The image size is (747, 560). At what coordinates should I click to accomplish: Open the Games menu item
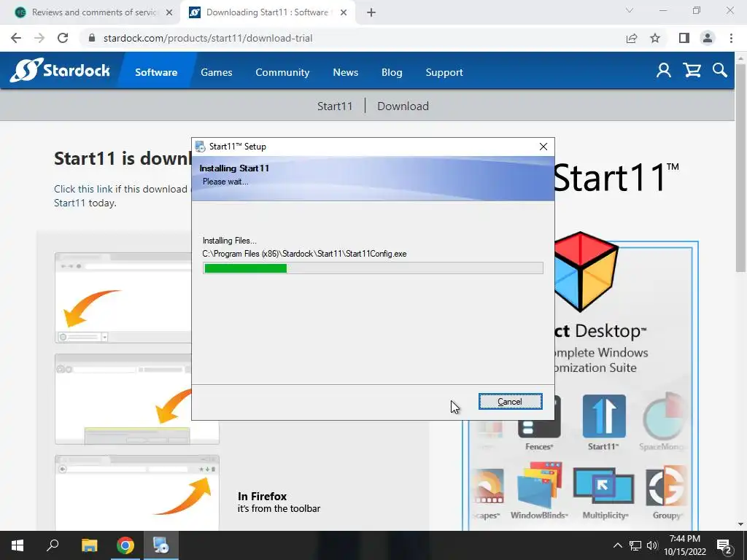[x=216, y=72]
